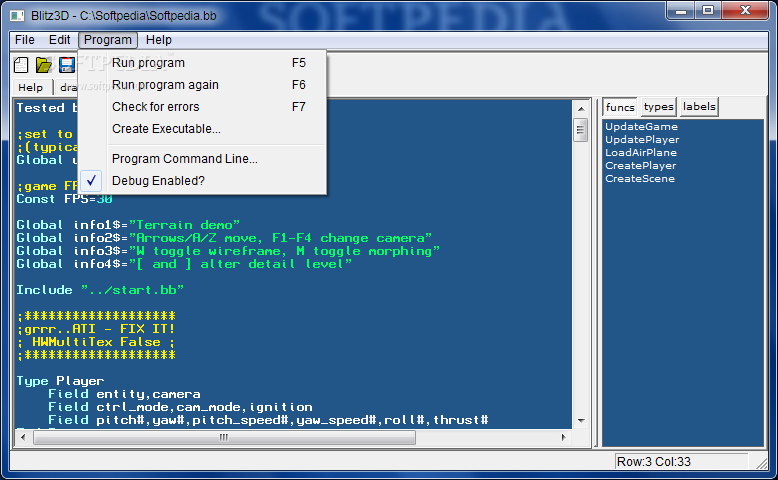Jump to CreatePlayer function
The image size is (778, 480).
tap(641, 165)
